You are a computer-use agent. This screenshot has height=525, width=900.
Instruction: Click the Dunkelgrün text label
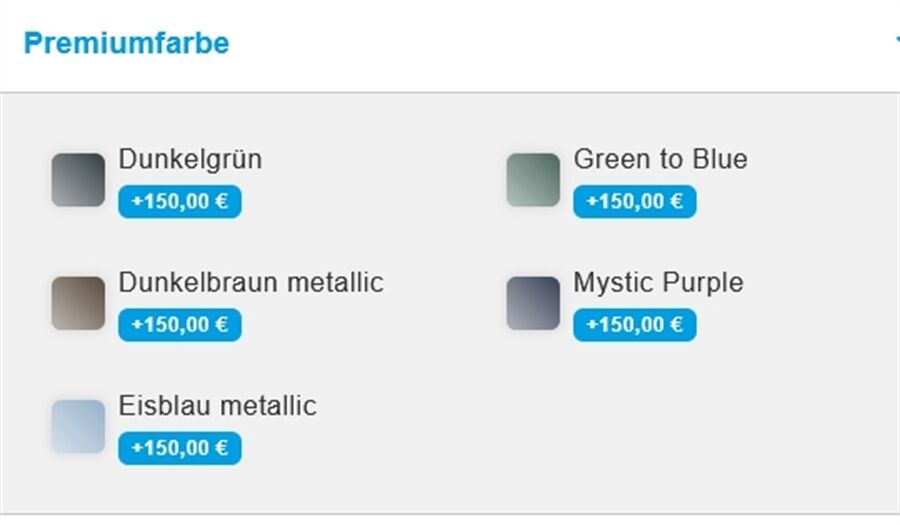pos(190,159)
